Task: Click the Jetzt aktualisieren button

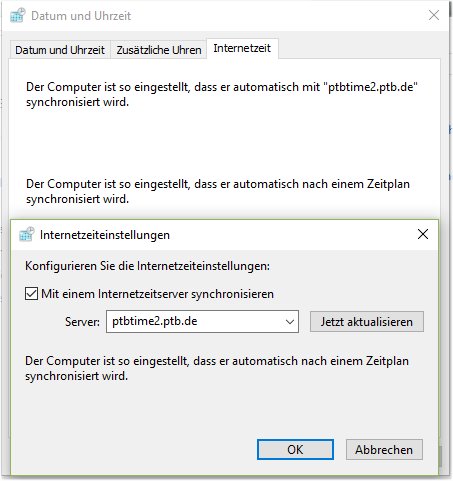Action: point(367,322)
